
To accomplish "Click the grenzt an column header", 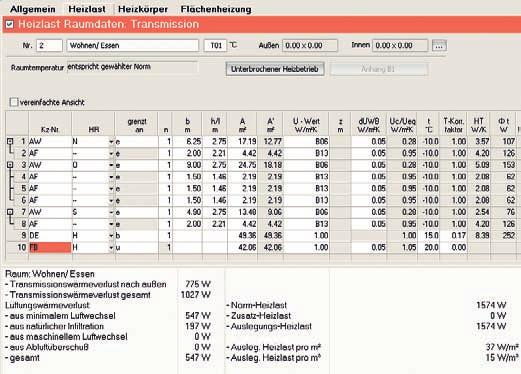I will pyautogui.click(x=137, y=124).
